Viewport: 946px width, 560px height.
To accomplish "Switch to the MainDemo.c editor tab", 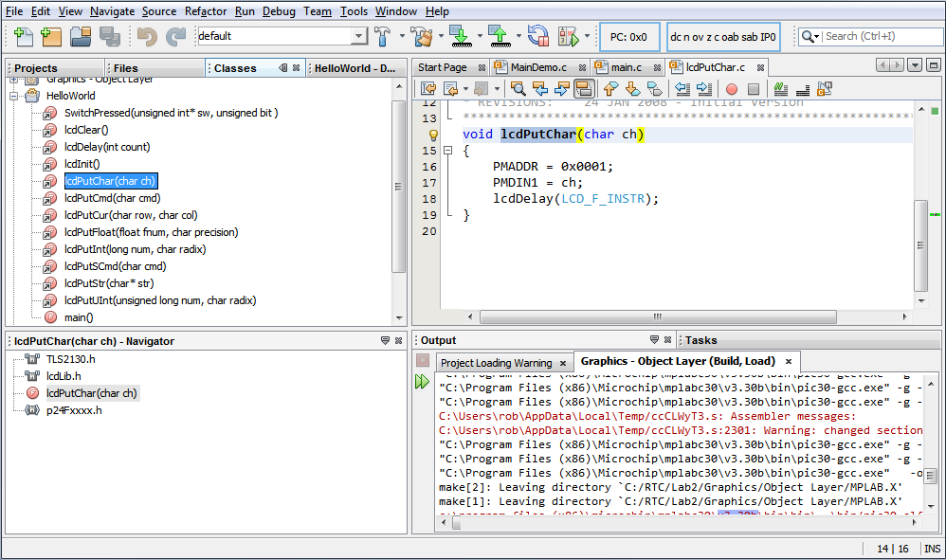I will 537,67.
